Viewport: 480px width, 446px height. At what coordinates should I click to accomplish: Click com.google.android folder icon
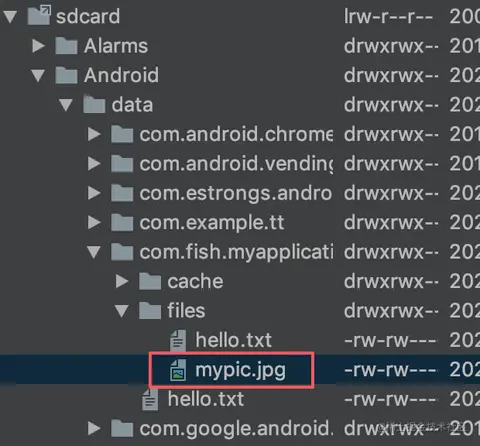[122, 428]
